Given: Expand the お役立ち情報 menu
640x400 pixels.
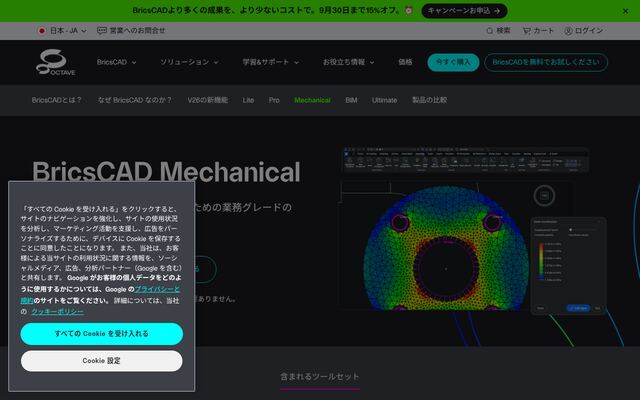Looking at the screenshot, I should coord(348,62).
